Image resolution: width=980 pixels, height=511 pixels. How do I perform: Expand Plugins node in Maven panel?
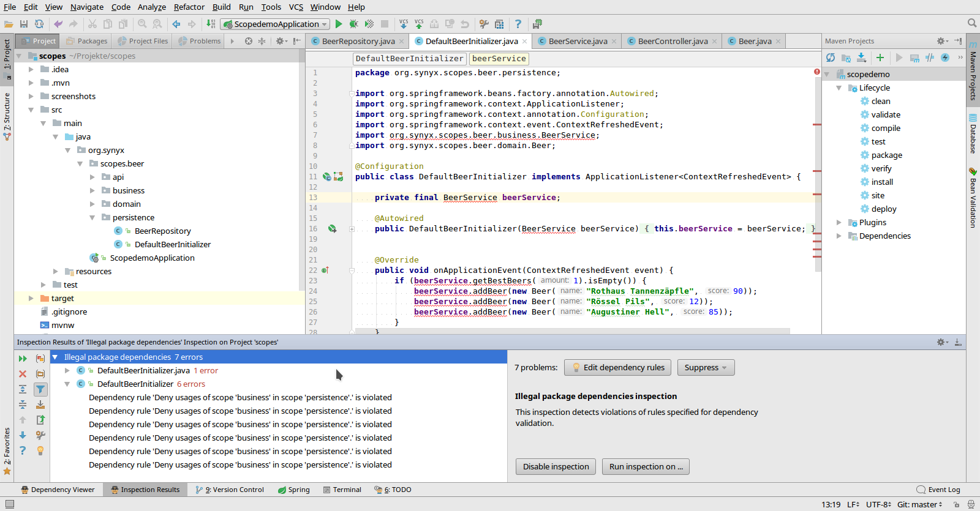coord(839,222)
